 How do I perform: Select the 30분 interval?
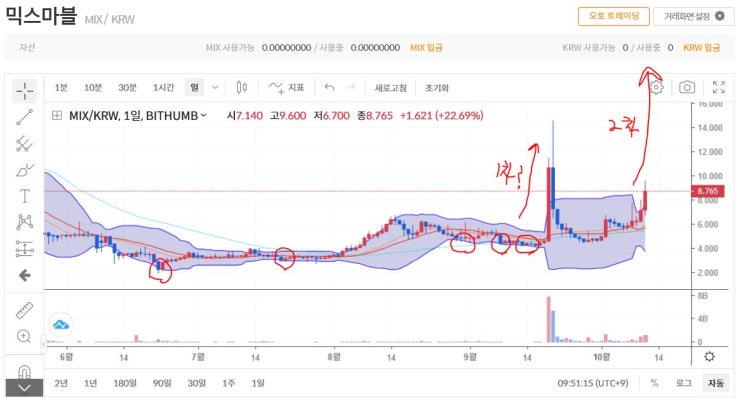(127, 88)
